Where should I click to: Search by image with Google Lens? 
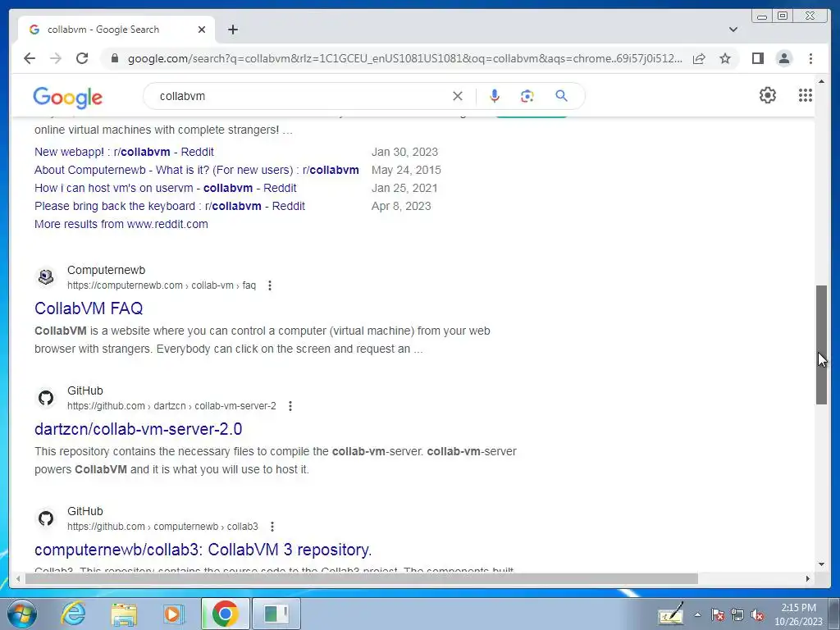527,96
